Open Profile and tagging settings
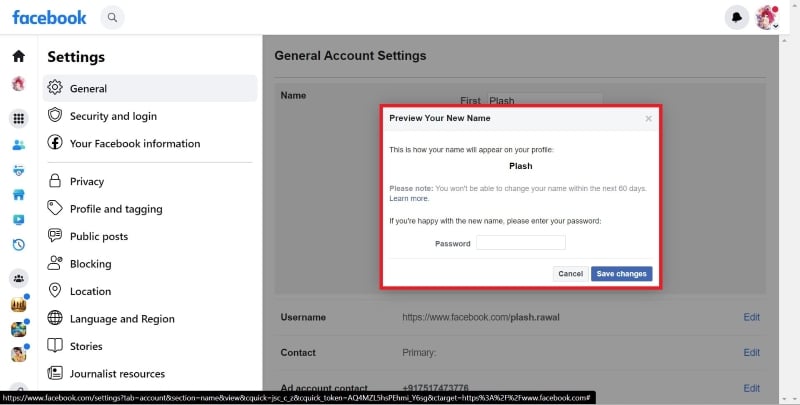 pos(150,209)
